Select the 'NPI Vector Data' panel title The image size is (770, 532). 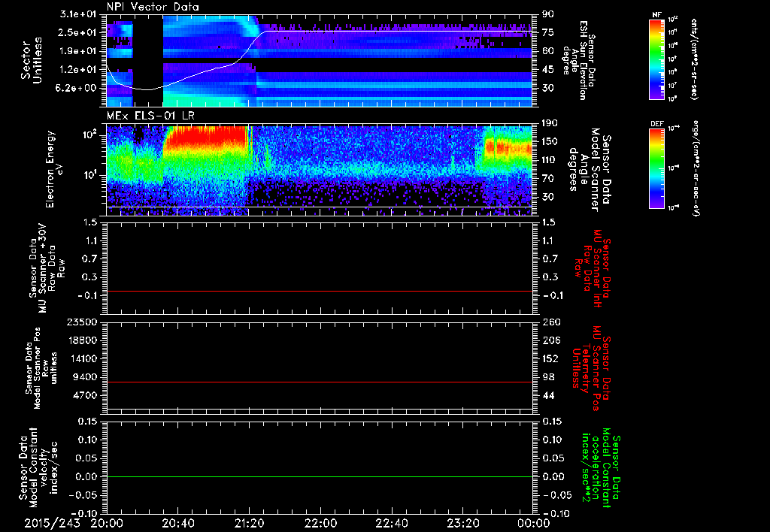click(153, 7)
